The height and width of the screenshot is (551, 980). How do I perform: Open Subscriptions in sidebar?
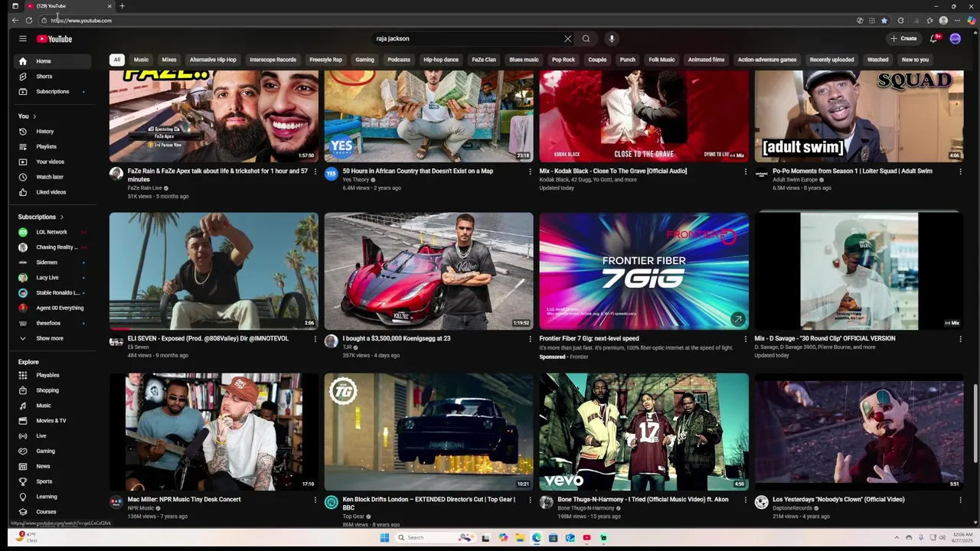click(52, 92)
